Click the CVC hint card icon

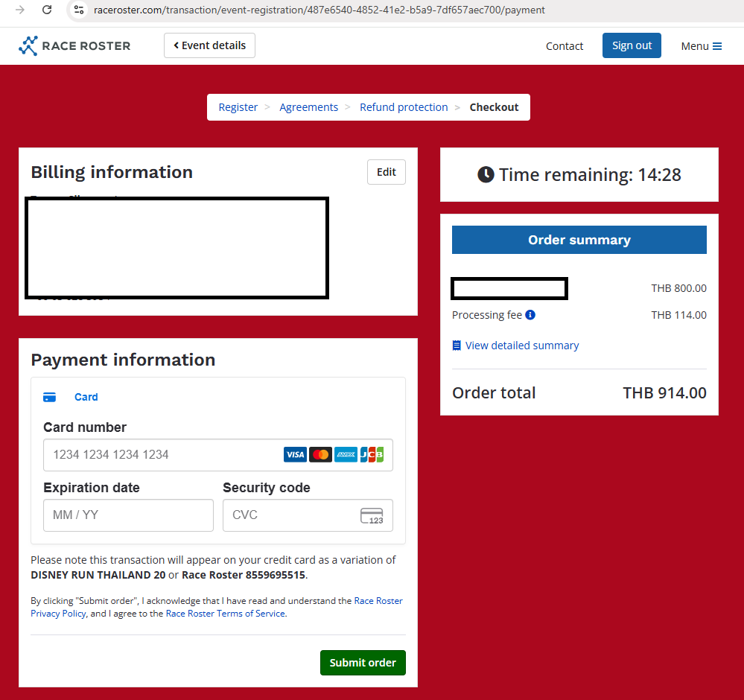pyautogui.click(x=372, y=516)
